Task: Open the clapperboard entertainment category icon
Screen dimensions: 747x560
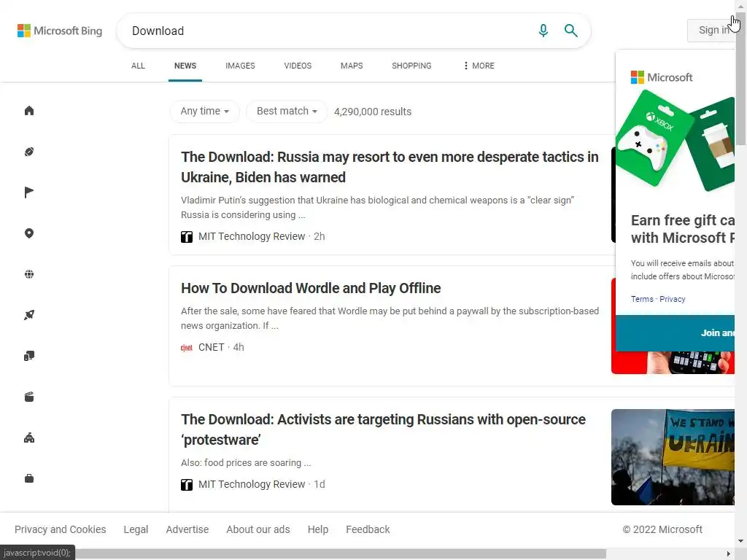Action: (29, 397)
